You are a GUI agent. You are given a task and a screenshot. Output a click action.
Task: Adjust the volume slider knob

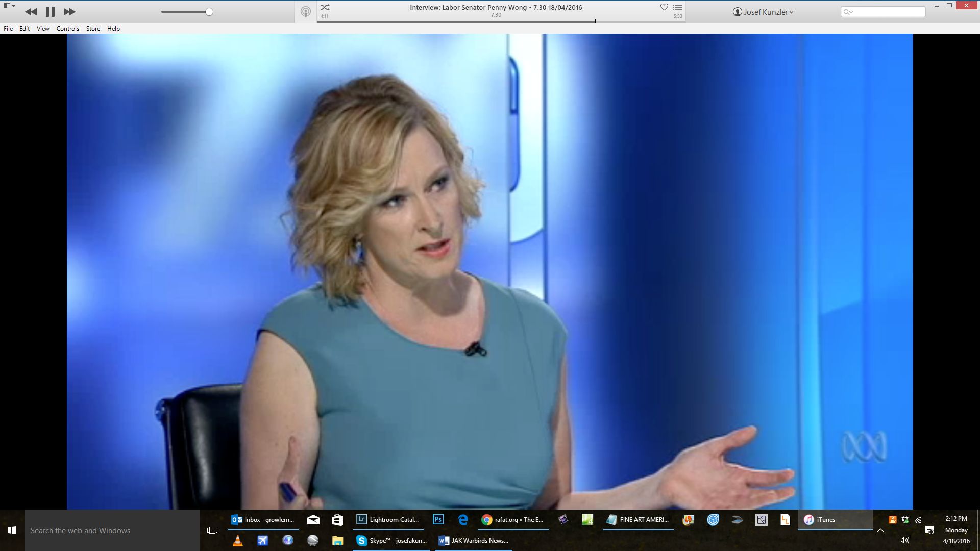(209, 12)
